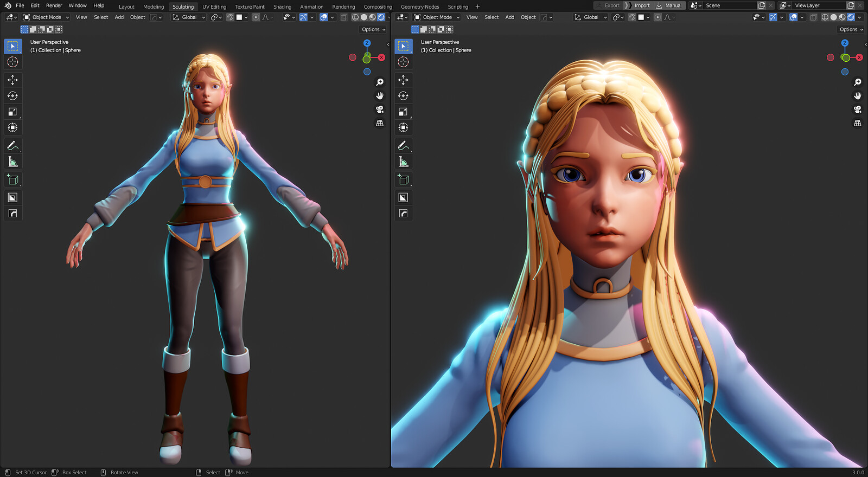
Task: Click the X axis on right viewport gizmo
Action: pyautogui.click(x=859, y=57)
